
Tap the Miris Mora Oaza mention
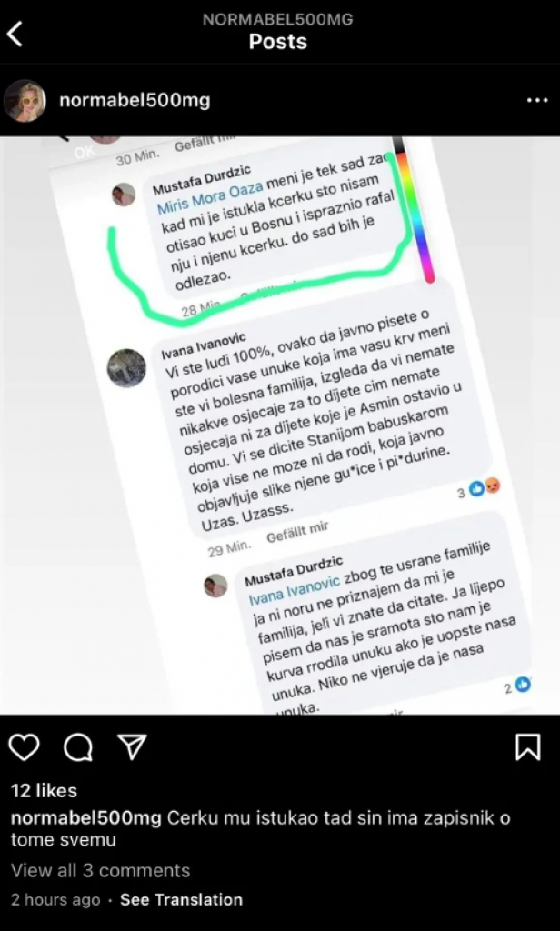coord(210,197)
